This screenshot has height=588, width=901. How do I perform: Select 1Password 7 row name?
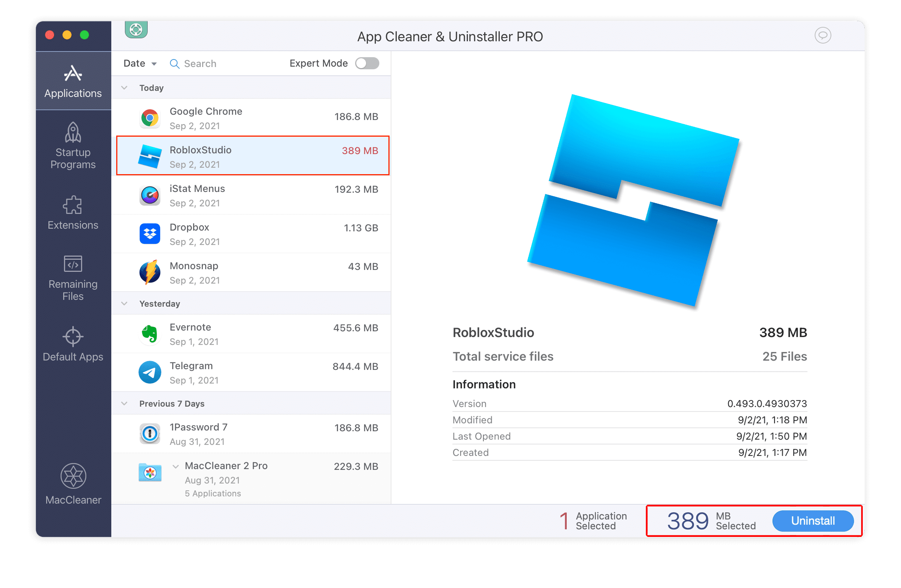pos(198,427)
